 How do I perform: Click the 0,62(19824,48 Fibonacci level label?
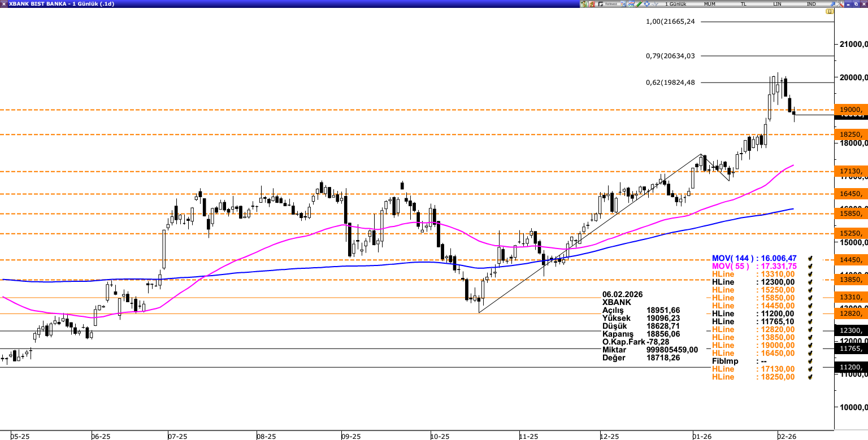[x=670, y=82]
